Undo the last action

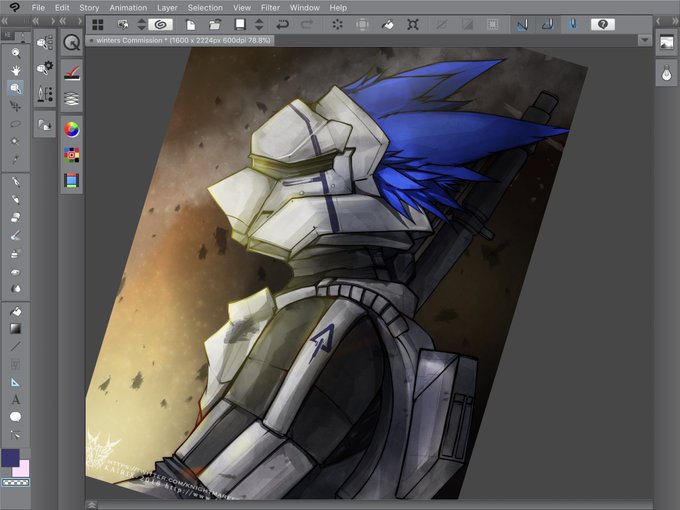[x=283, y=25]
